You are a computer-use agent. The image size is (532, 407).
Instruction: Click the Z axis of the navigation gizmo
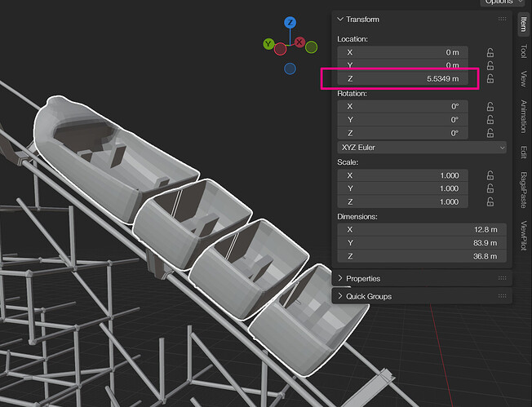click(290, 23)
